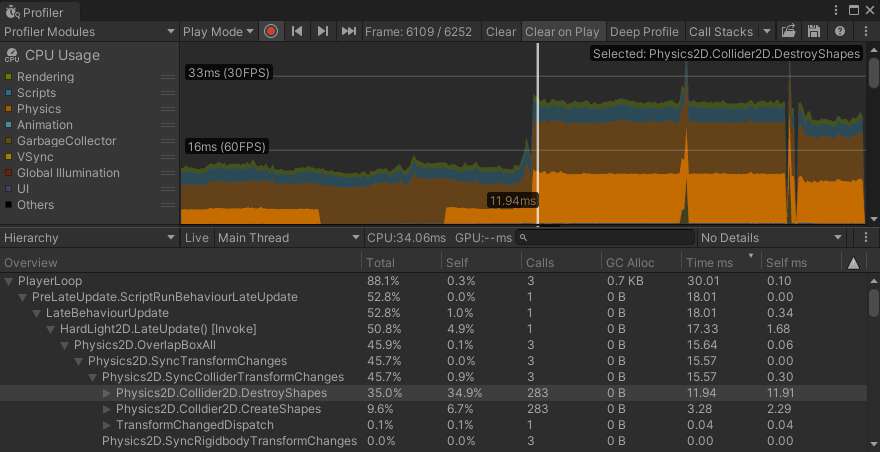Step to the next frame
The width and height of the screenshot is (880, 452).
322,31
